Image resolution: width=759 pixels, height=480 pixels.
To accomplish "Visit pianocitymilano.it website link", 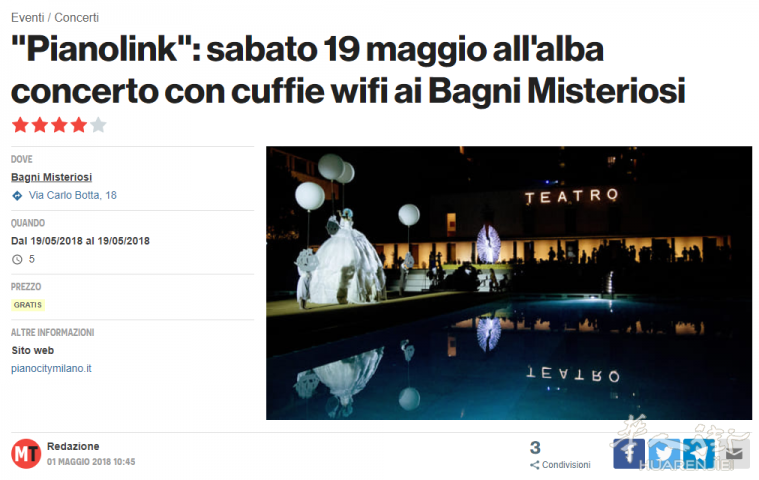I will click(x=51, y=368).
